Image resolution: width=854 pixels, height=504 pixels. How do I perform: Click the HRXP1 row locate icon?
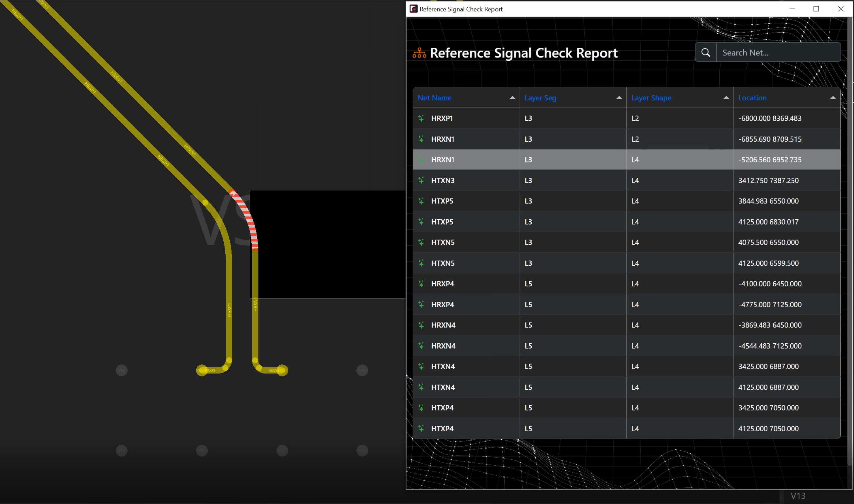tap(421, 118)
